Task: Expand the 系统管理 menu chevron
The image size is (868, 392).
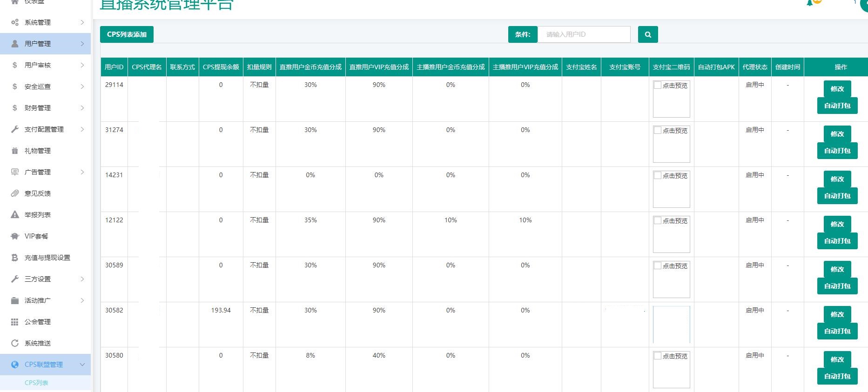Action: (x=82, y=22)
